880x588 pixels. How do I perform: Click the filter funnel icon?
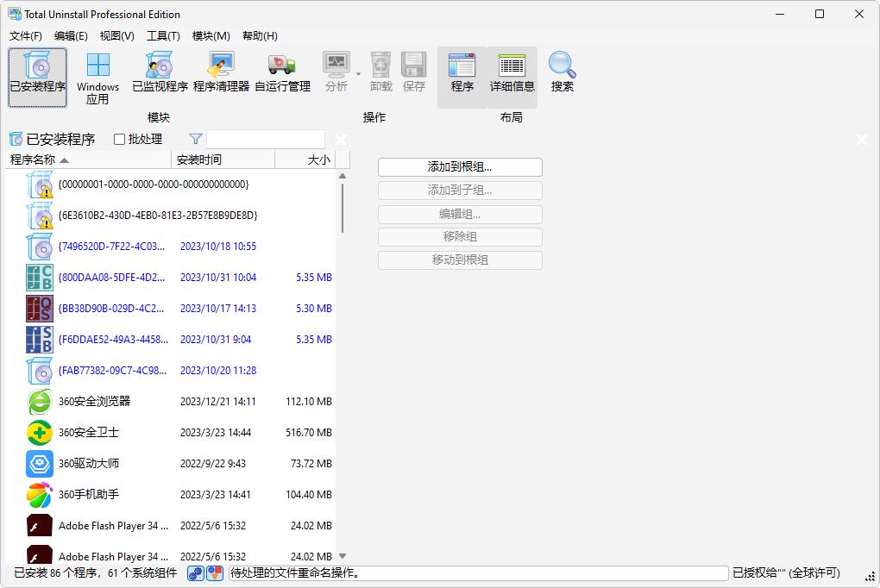click(195, 139)
